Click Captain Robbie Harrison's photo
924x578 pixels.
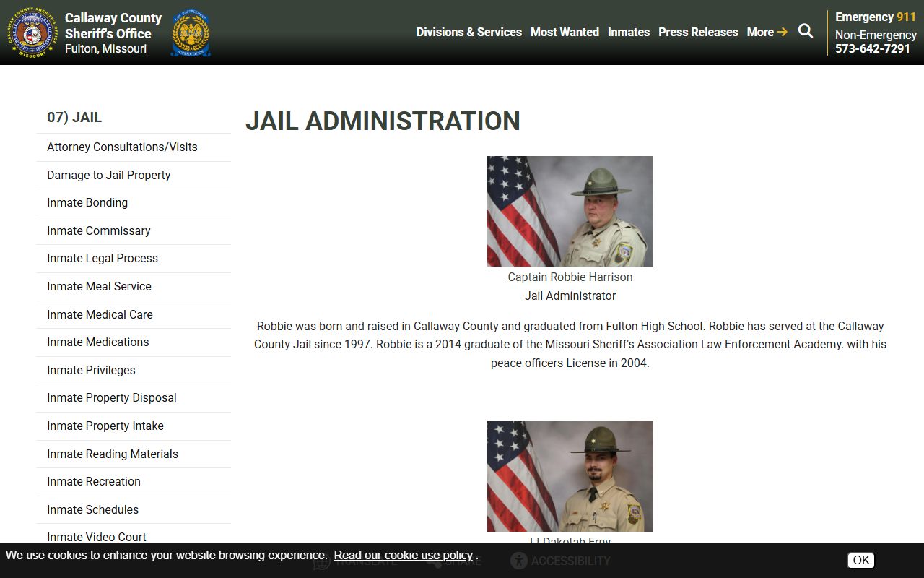[x=570, y=211]
